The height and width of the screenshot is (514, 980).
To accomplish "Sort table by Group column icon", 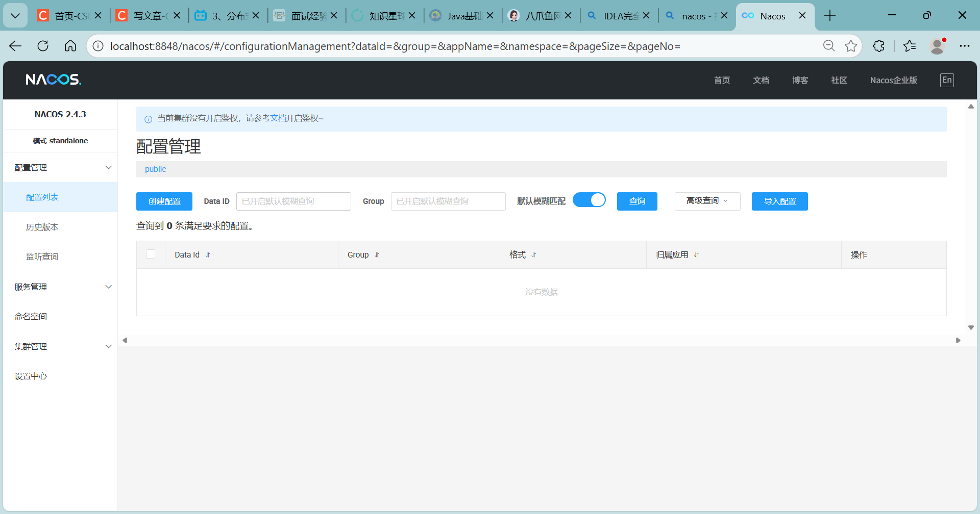I will pyautogui.click(x=377, y=255).
